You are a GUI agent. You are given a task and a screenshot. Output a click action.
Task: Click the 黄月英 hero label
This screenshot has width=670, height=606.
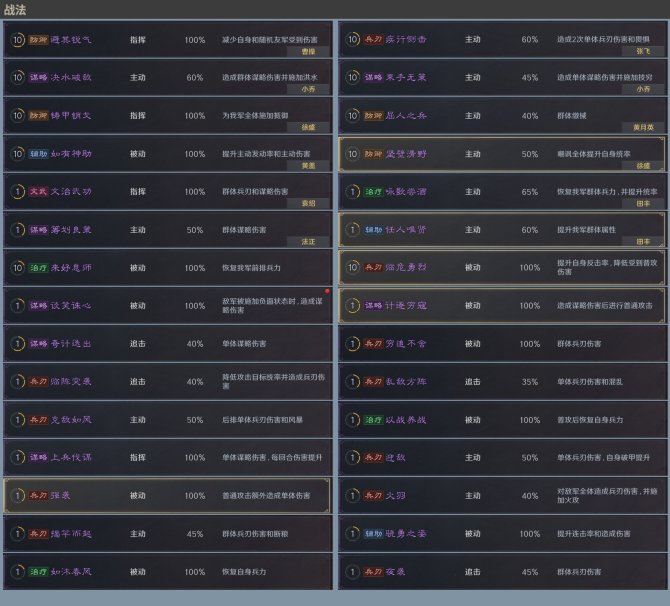click(x=640, y=126)
